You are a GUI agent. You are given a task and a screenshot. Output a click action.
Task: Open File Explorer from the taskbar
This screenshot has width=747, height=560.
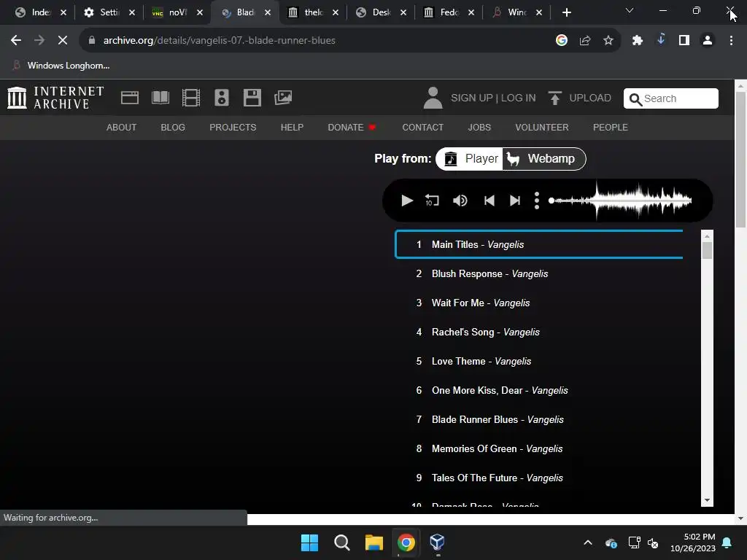coord(374,542)
